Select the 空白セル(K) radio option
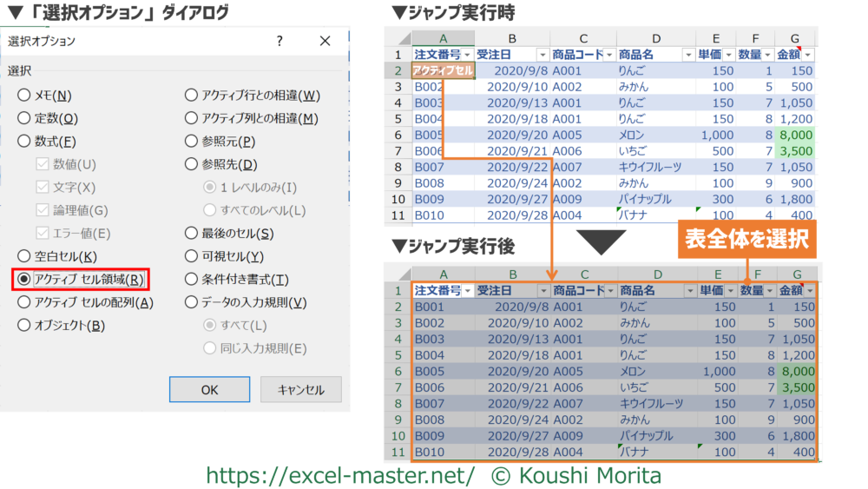 [x=24, y=256]
